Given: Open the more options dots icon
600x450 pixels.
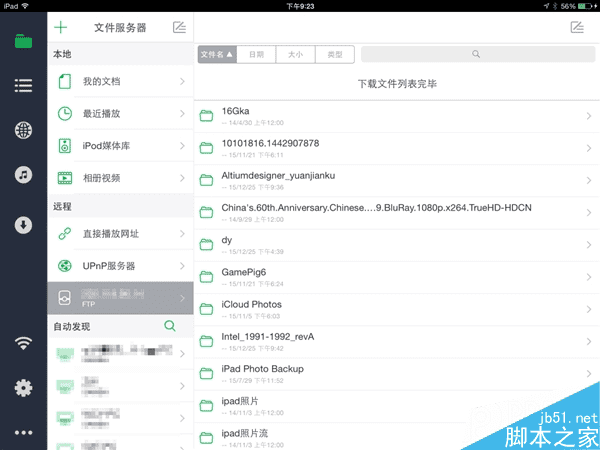Looking at the screenshot, I should point(23,433).
